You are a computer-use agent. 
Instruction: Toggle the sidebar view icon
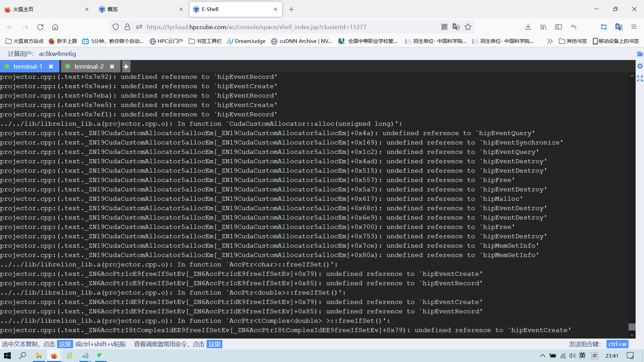tap(558, 27)
